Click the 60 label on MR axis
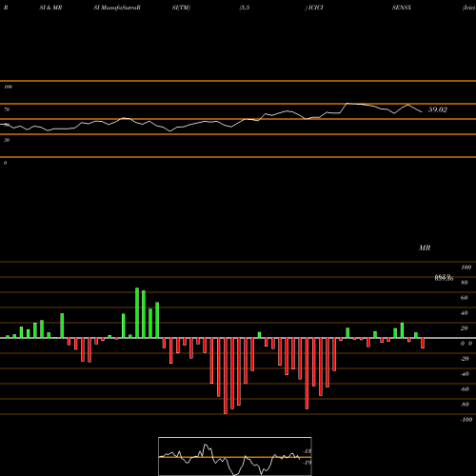The height and width of the screenshot is (476, 476). (x=465, y=298)
